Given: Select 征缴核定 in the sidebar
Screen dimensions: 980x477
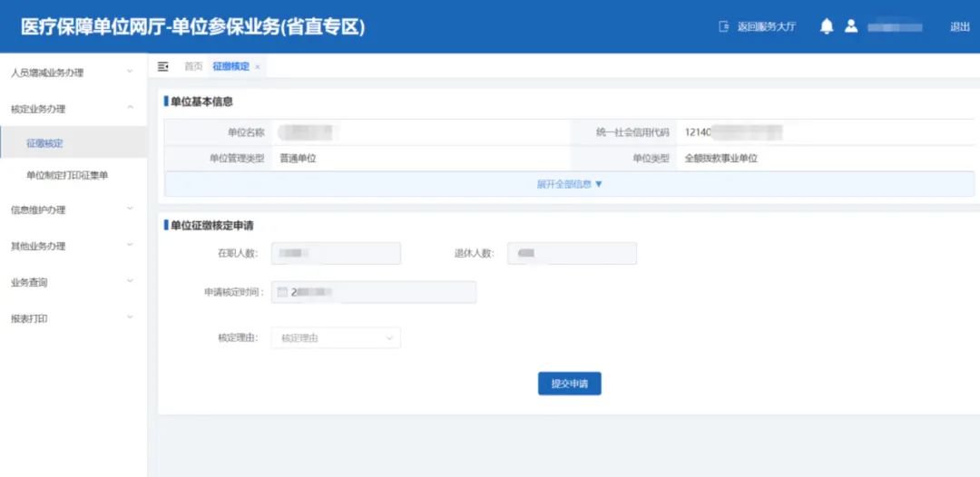Looking at the screenshot, I should point(45,143).
